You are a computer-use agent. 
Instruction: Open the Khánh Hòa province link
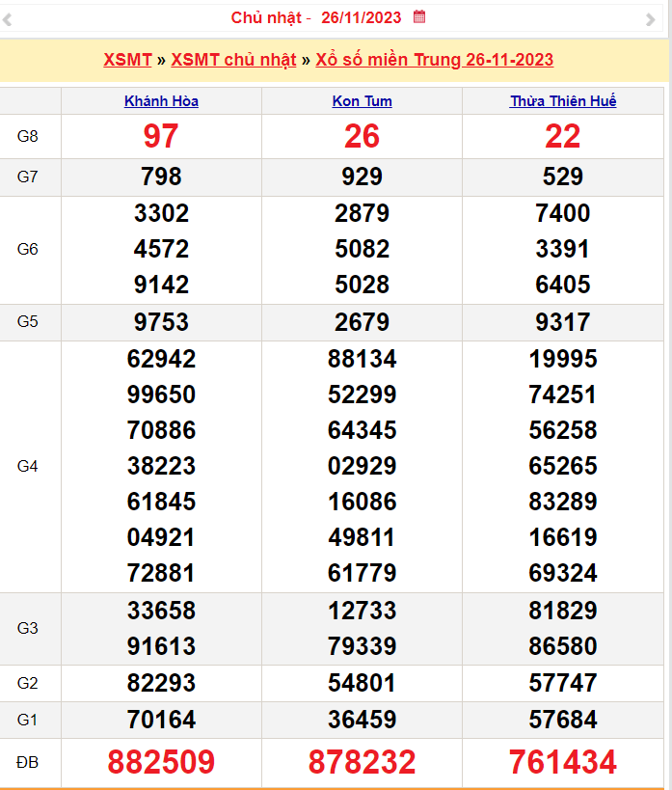[x=161, y=101]
